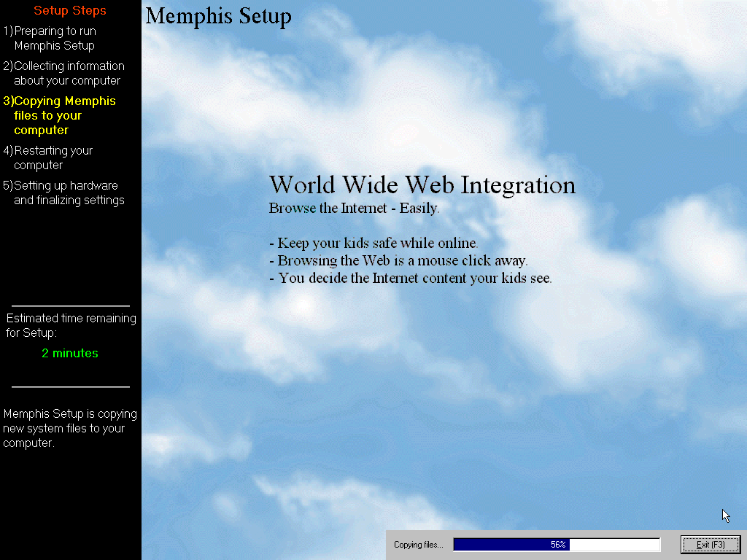Click step 1 'Preparing to run Memphis Setup'
Viewport: 747px width, 560px height.
point(50,38)
